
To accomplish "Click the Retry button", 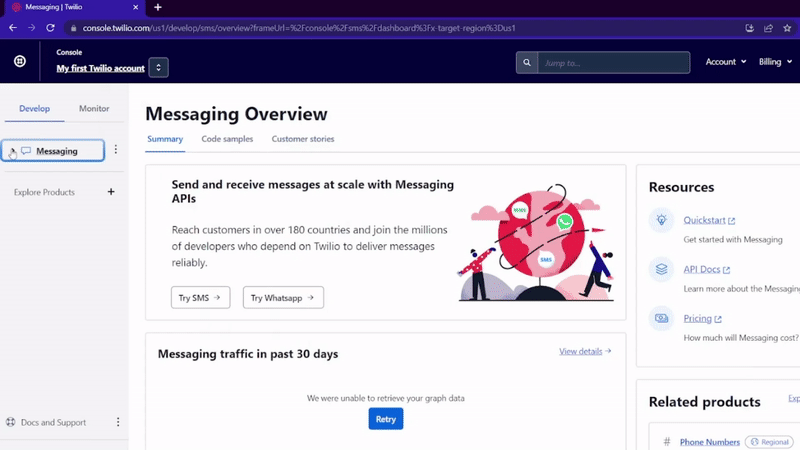I will 386,419.
